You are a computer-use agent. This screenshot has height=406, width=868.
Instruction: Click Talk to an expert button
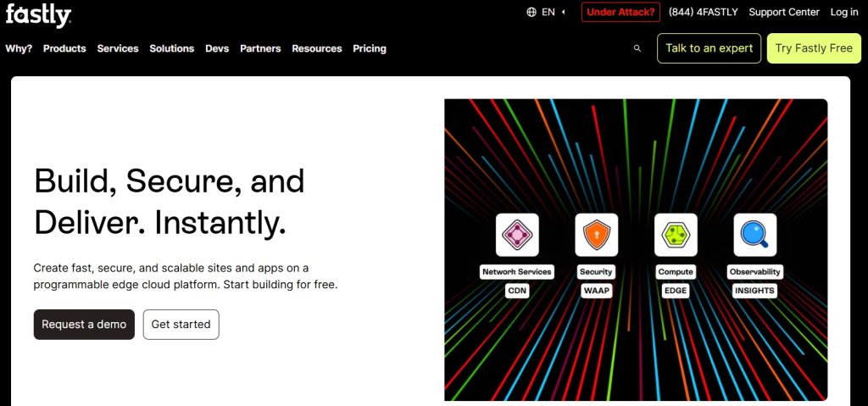(709, 48)
